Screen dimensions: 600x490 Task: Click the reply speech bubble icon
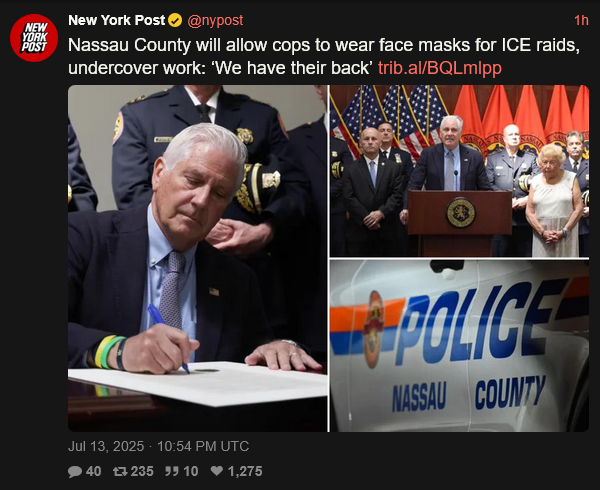tap(75, 471)
